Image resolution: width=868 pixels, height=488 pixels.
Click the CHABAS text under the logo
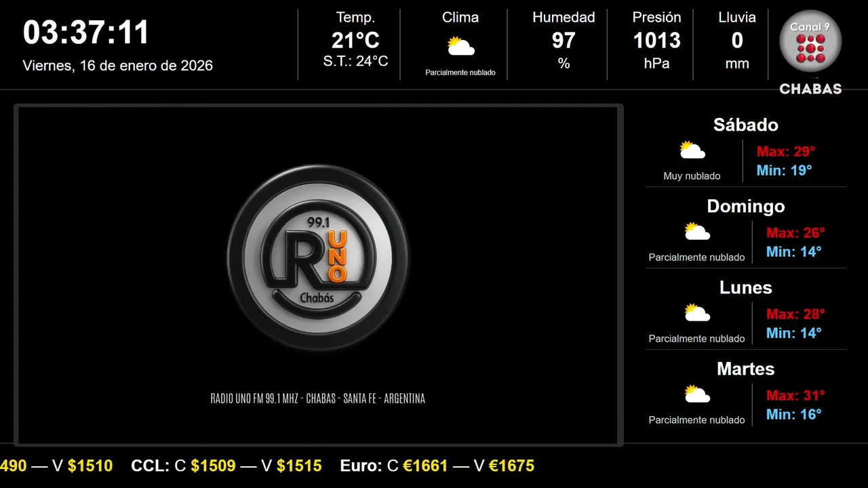(x=810, y=89)
